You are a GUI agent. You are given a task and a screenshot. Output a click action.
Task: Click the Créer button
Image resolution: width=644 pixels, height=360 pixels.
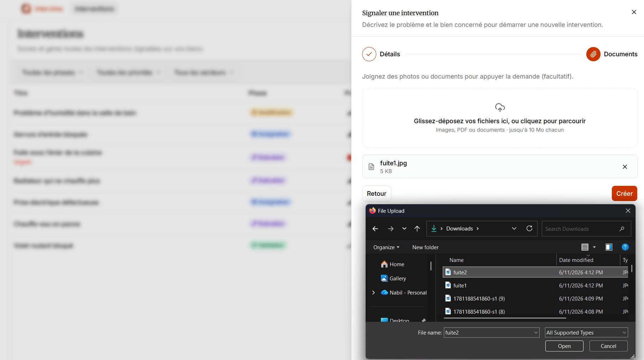(x=624, y=194)
